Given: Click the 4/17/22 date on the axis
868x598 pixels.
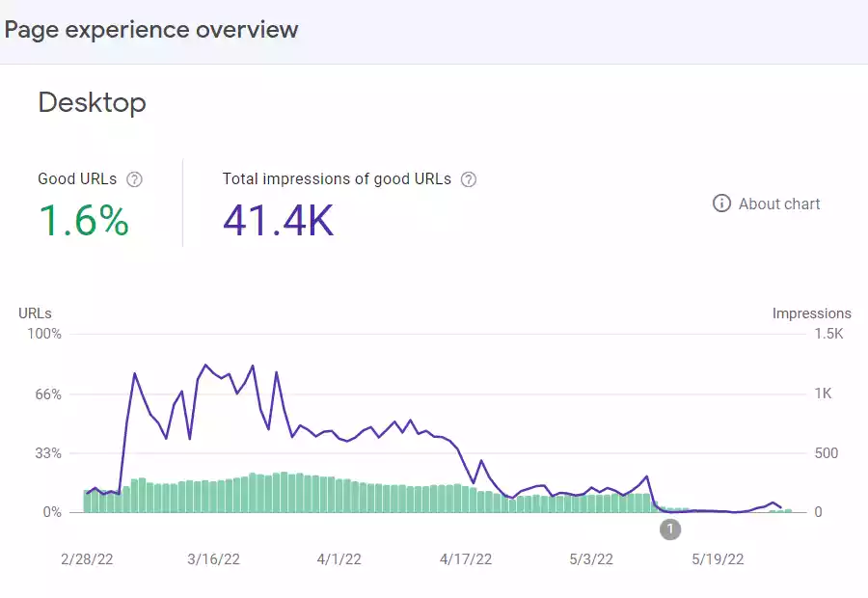Looking at the screenshot, I should (466, 559).
